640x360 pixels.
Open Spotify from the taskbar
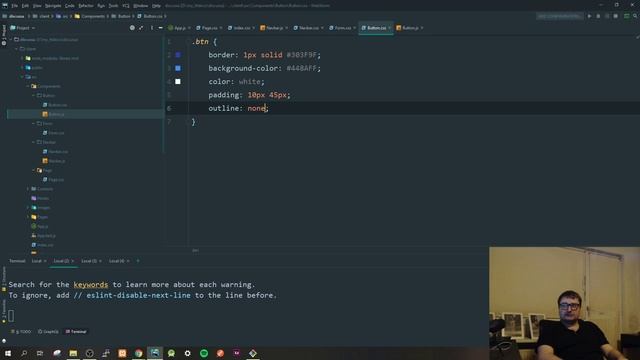(x=204, y=353)
